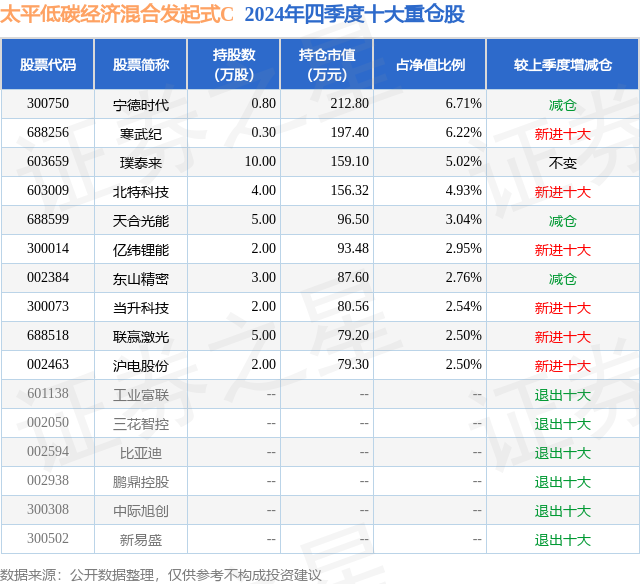
Task: Select stock code 601138
Action: 48,393
